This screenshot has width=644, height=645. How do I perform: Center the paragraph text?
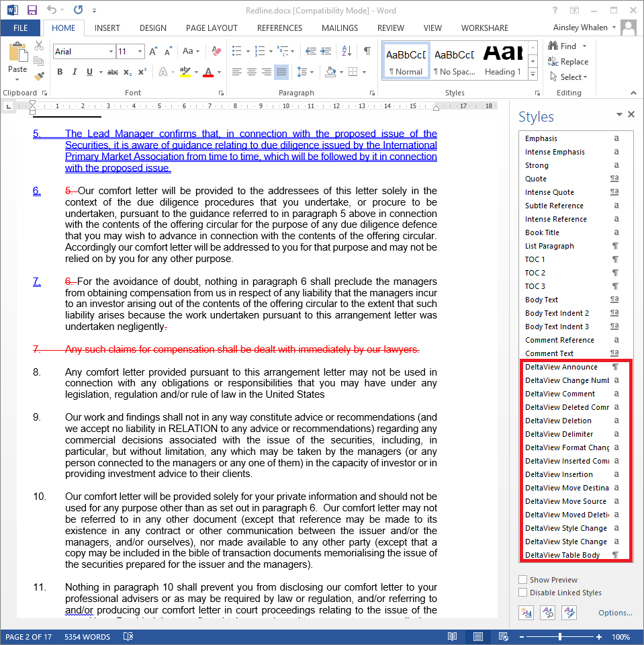pyautogui.click(x=252, y=72)
